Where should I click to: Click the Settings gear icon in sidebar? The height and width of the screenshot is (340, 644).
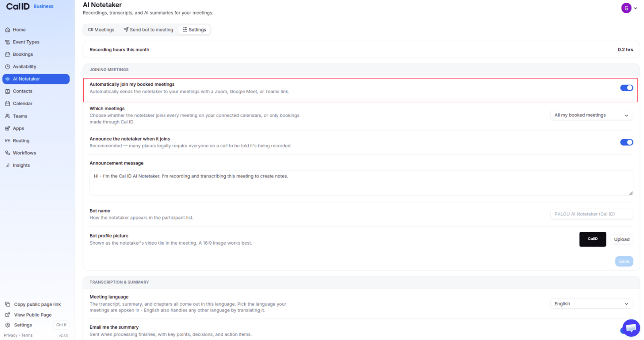coord(7,325)
